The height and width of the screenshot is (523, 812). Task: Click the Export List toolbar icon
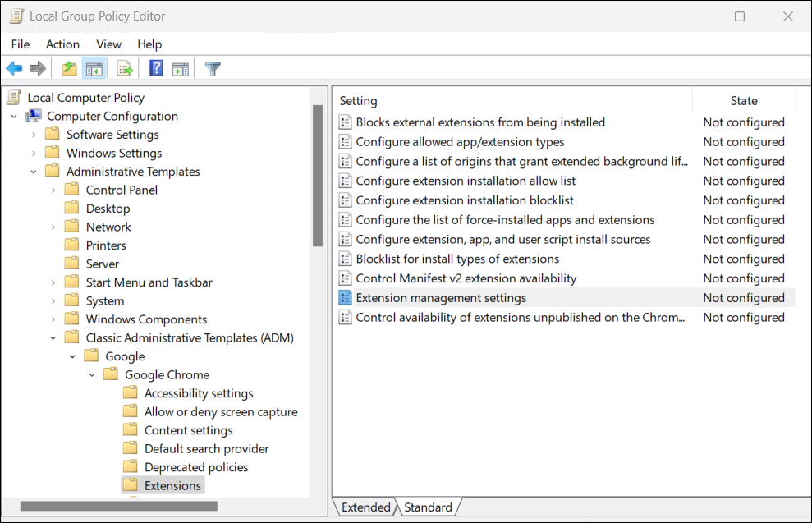coord(125,69)
